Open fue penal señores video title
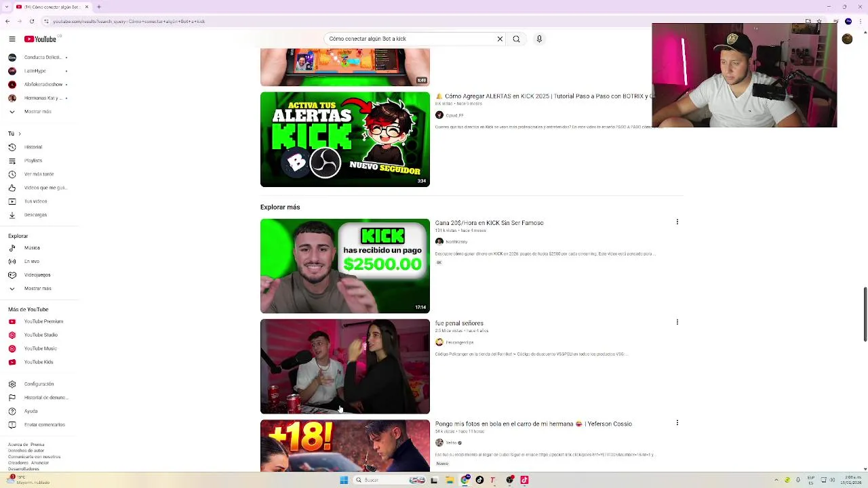868x488 pixels. (x=459, y=323)
